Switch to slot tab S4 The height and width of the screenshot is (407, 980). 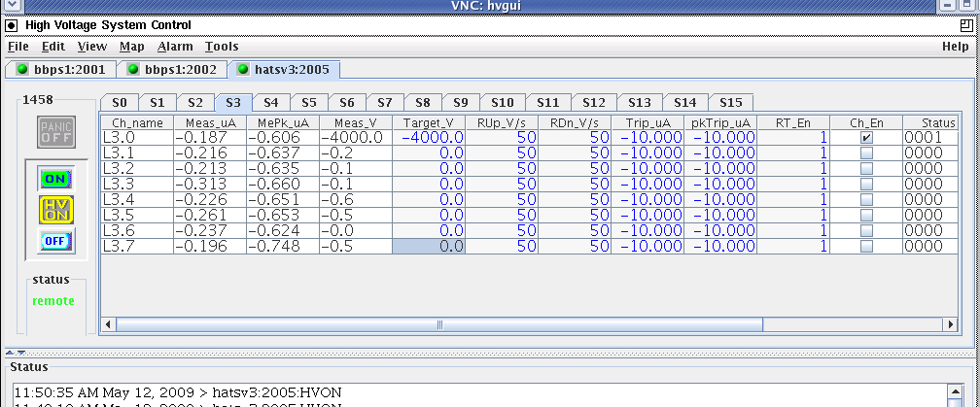(270, 103)
